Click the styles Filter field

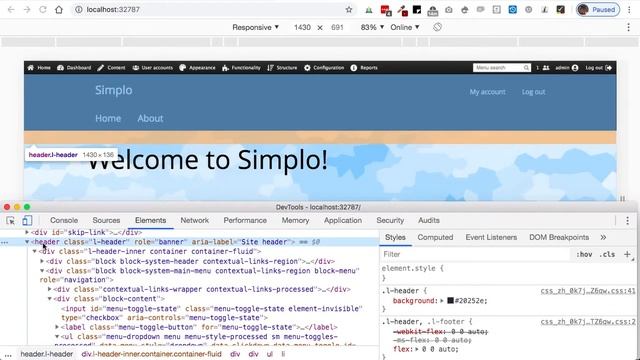475,254
